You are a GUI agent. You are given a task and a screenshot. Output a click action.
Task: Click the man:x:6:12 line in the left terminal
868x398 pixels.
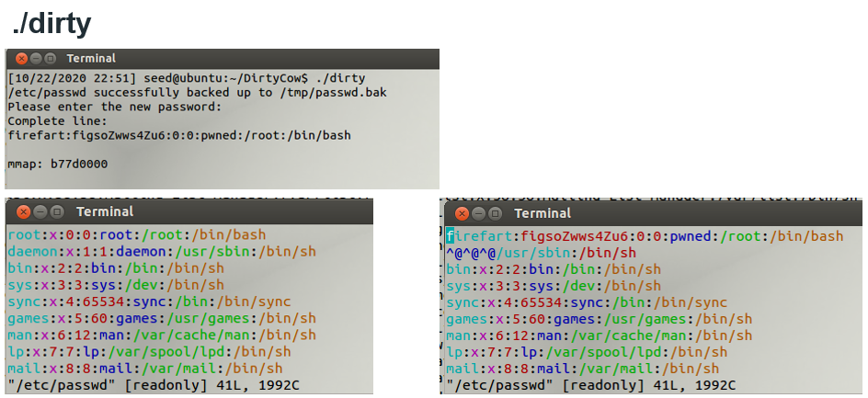tap(162, 335)
